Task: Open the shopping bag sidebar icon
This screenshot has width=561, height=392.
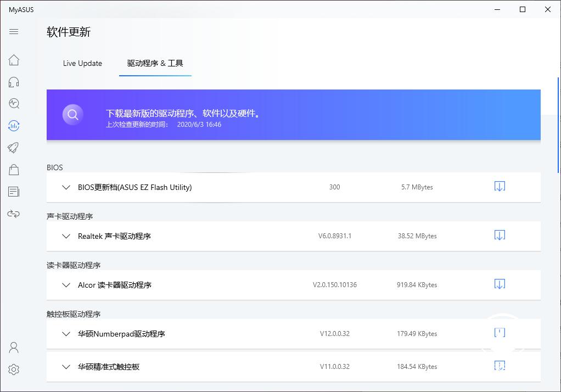Action: (13, 169)
